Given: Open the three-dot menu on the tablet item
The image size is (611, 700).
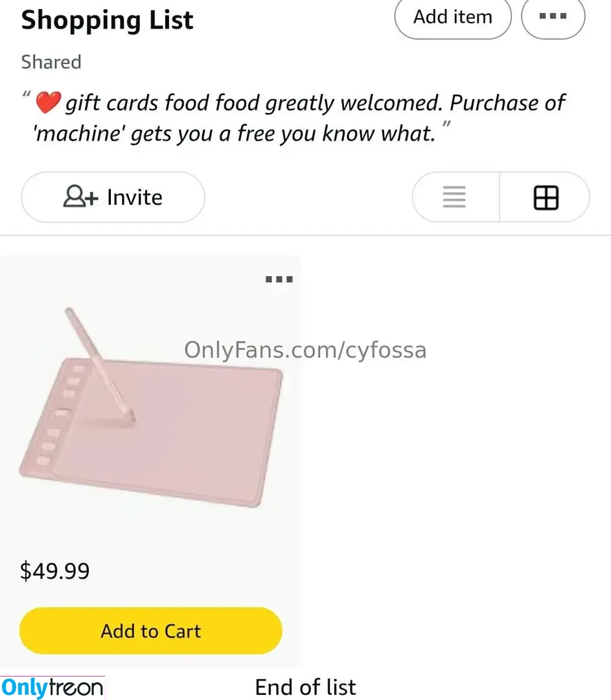Looking at the screenshot, I should [x=279, y=279].
